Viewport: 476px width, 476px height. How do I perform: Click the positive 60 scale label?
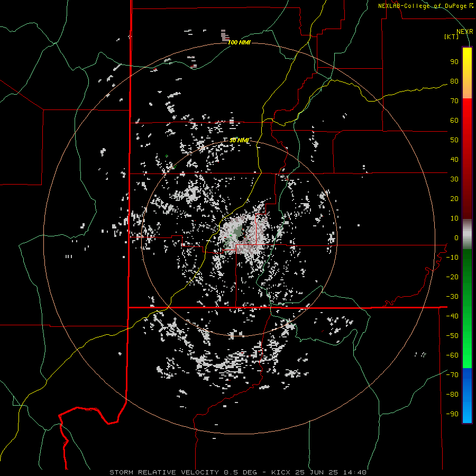454,121
